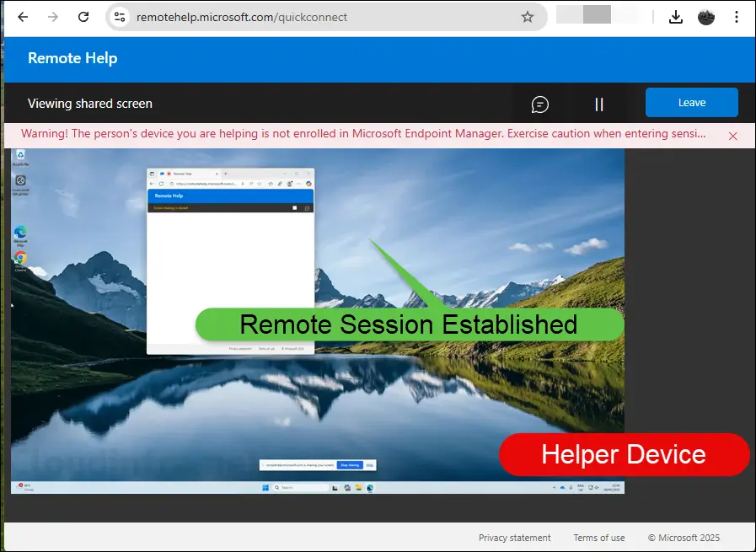Dismiss the red warning banner
Screen dimensions: 756x552
(x=732, y=136)
